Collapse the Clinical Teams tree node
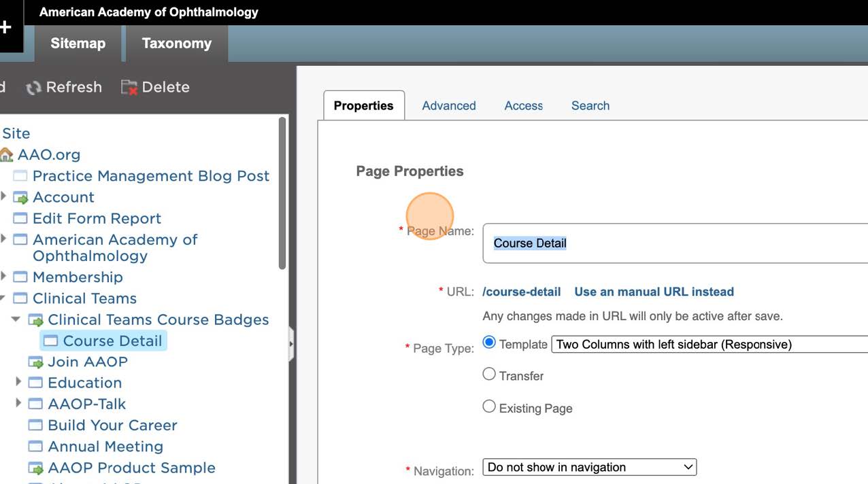The width and height of the screenshot is (868, 484). tap(3, 298)
